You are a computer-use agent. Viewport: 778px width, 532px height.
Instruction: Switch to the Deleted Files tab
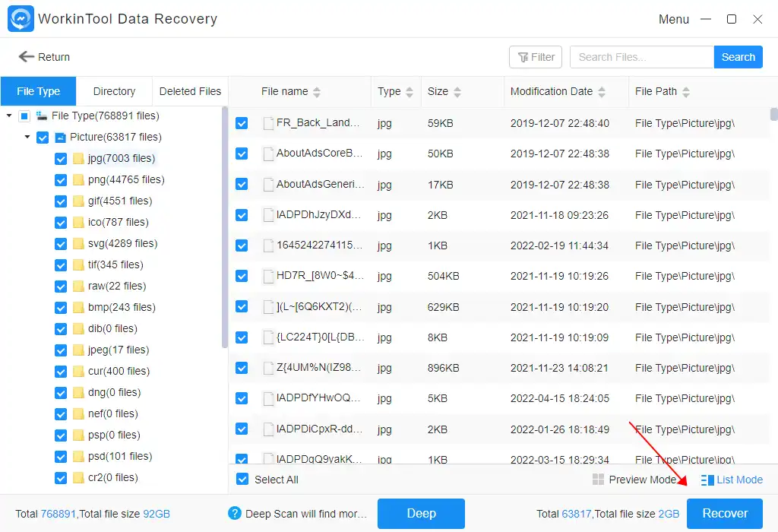[x=190, y=91]
